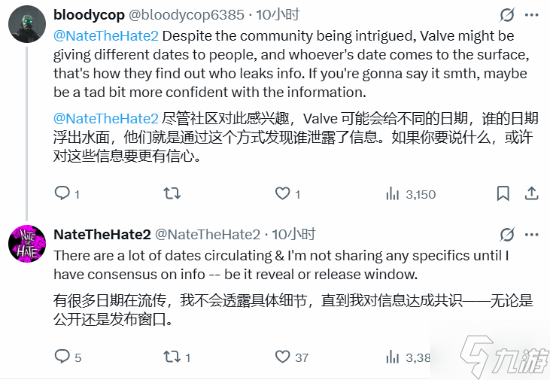Click the @NateTheHate2 mention in the Chinese translation
Screen dimensions: 550x380
(106, 119)
